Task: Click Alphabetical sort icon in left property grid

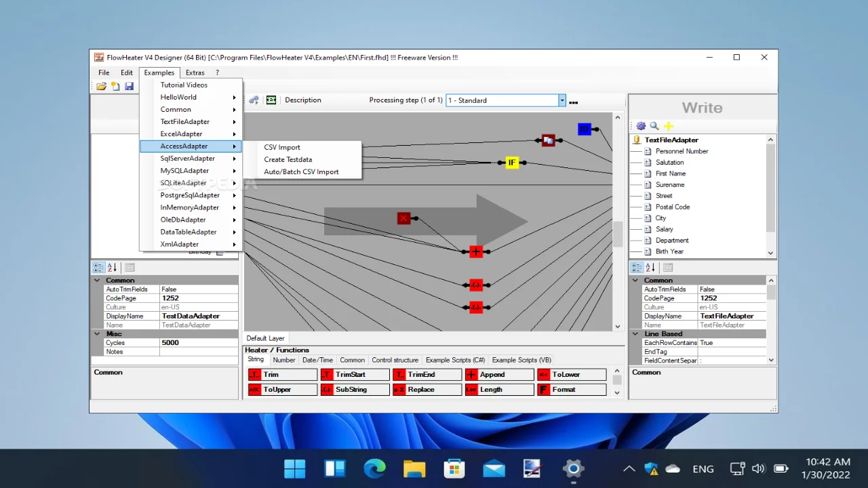Action: (x=113, y=268)
